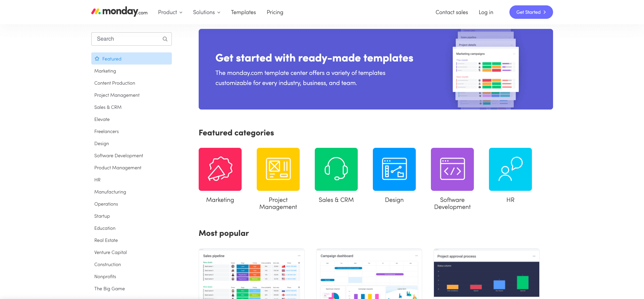The height and width of the screenshot is (299, 644).
Task: Select Real Estate in the sidebar
Action: click(x=106, y=240)
